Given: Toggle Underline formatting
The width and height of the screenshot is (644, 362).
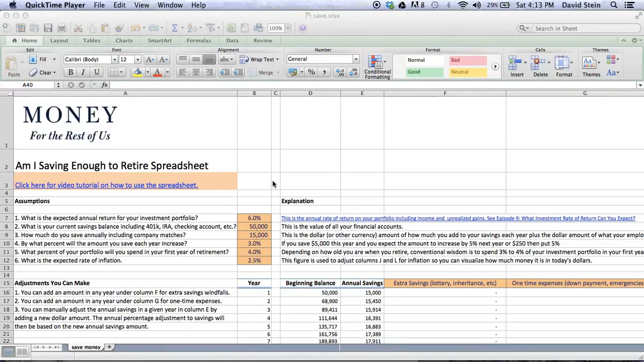Looking at the screenshot, I should [x=97, y=72].
